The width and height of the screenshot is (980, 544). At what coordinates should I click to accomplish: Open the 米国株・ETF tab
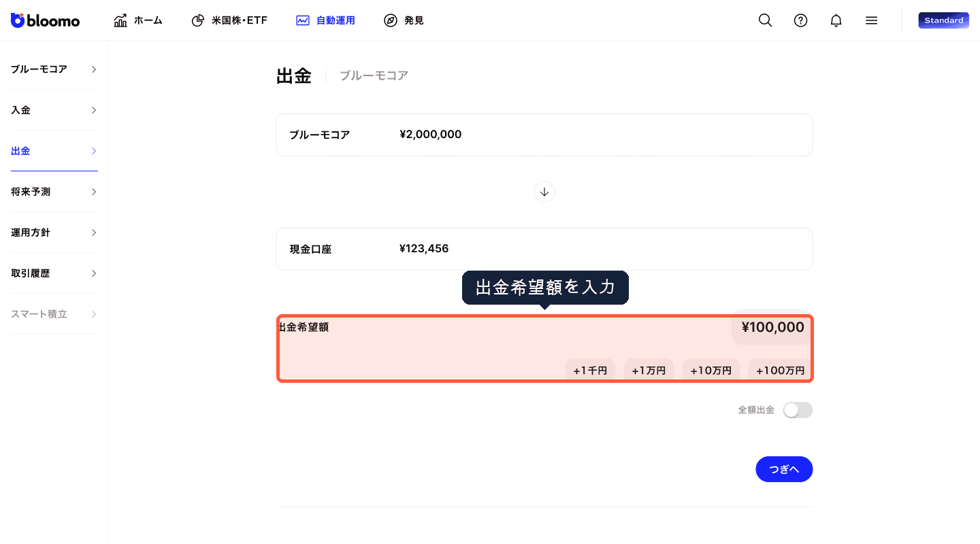click(229, 20)
